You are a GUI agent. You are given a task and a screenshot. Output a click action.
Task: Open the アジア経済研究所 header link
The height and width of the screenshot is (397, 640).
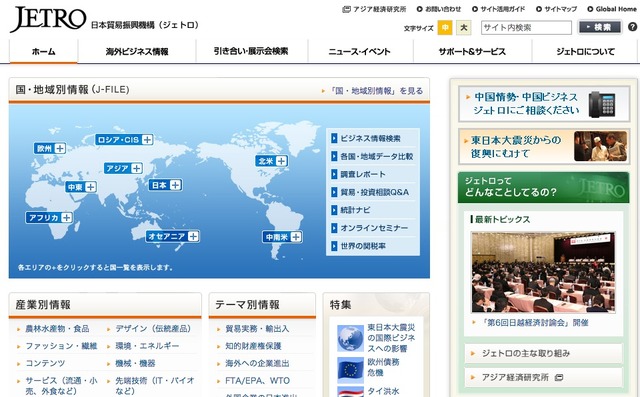(x=374, y=9)
